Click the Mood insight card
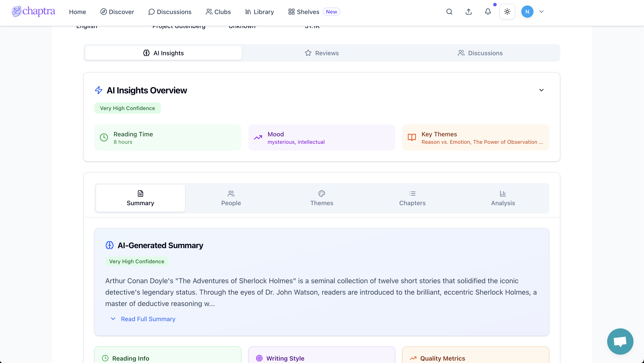Image resolution: width=644 pixels, height=363 pixels. click(322, 137)
